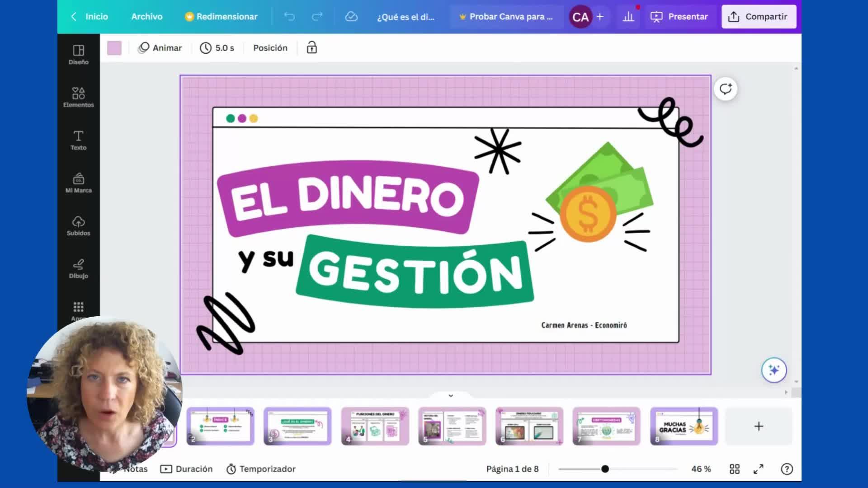This screenshot has width=868, height=488.
Task: Collapse the page thumbnails strip chevron
Action: pyautogui.click(x=451, y=395)
